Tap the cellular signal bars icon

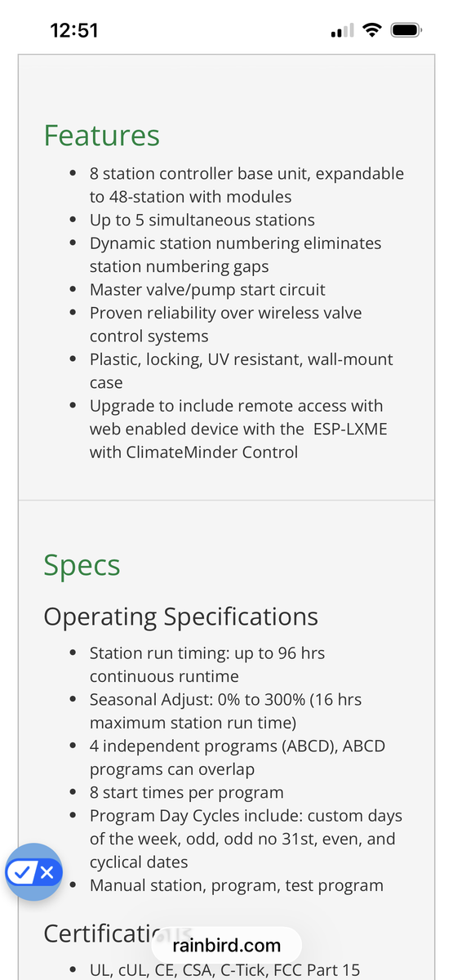(x=343, y=31)
